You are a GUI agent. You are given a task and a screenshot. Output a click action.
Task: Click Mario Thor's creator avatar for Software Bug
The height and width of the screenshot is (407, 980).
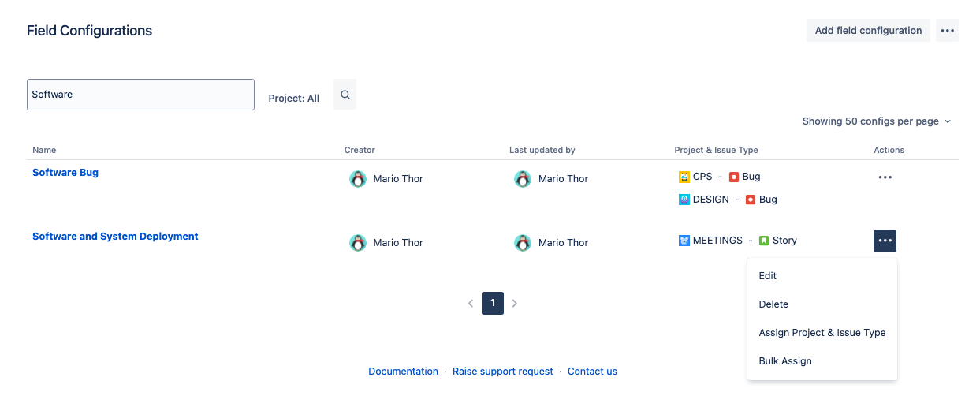[x=358, y=179]
